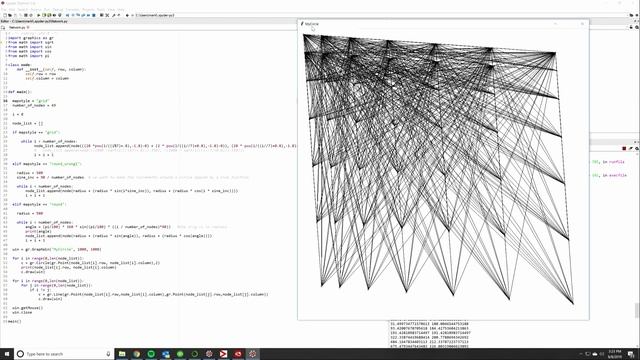Open the notification center in system tray
The image size is (640, 360).
631,354
